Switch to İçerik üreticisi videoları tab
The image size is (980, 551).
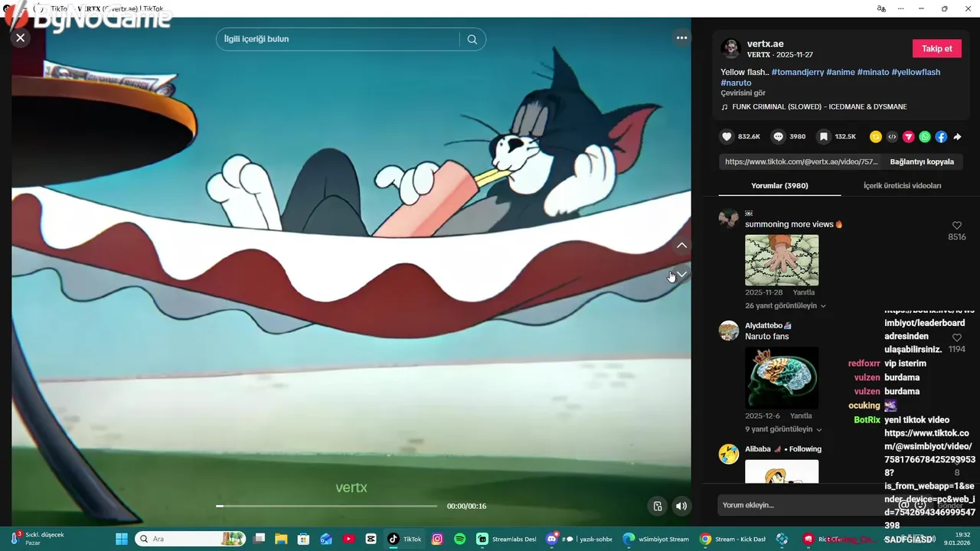tap(902, 185)
